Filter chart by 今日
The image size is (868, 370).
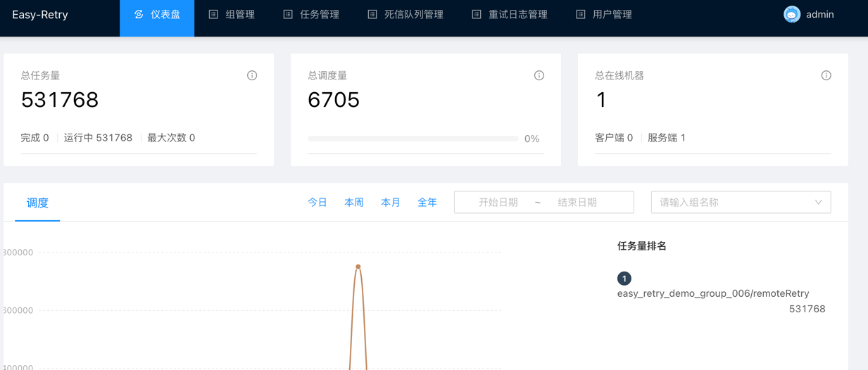point(317,203)
